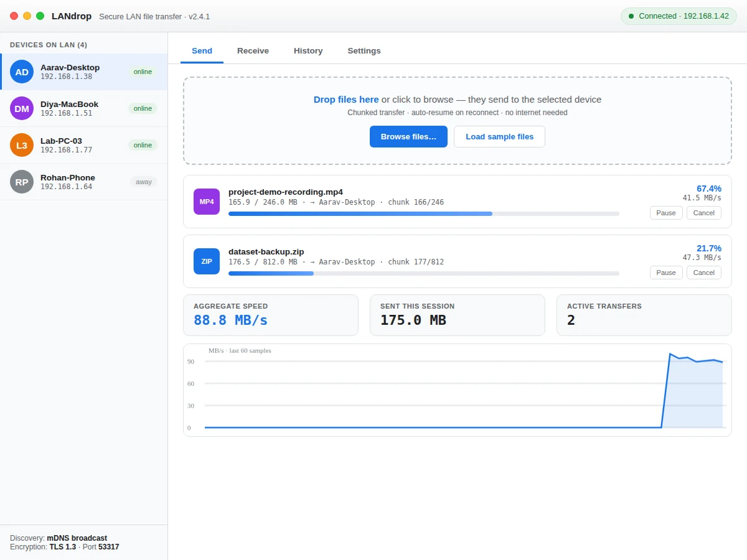747x560 pixels.
Task: Click the 88.8 MB/s aggregate speed
Action: 230,320
